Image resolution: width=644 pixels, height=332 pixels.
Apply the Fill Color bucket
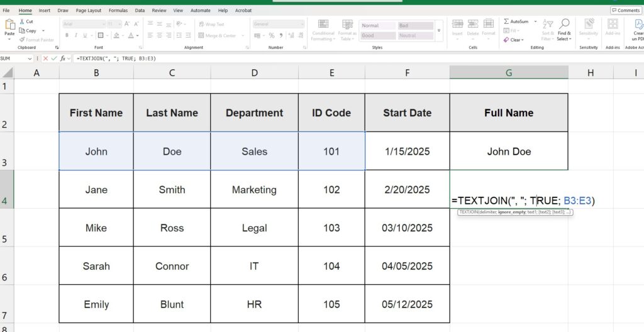tap(116, 36)
